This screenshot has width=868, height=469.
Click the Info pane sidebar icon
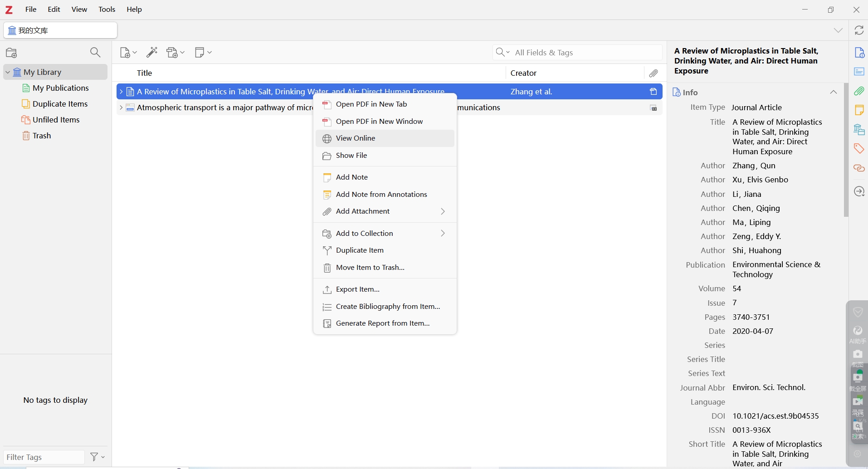point(859,53)
